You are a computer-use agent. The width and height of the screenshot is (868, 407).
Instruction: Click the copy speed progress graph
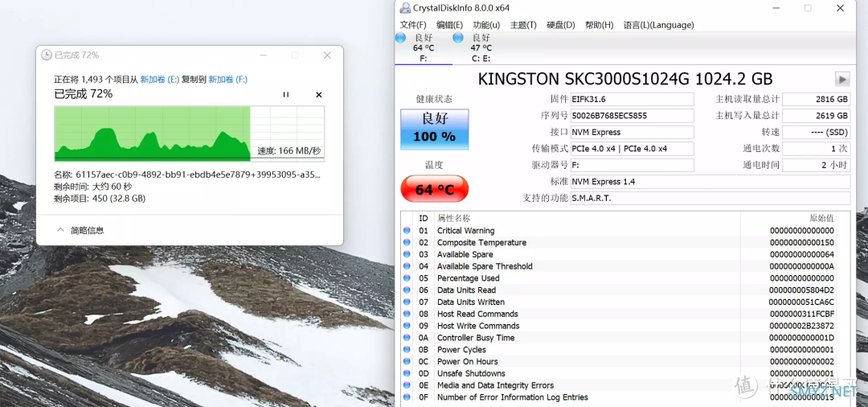(x=190, y=134)
